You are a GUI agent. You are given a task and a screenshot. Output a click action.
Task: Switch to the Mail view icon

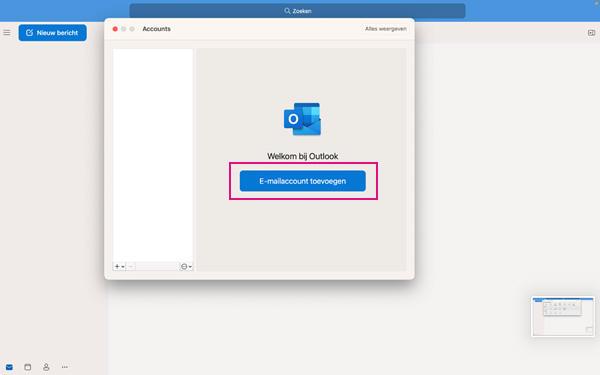pyautogui.click(x=9, y=367)
